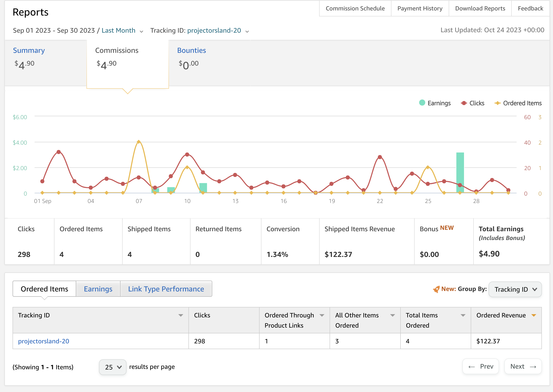This screenshot has width=553, height=392.
Task: Click the Total Earnings $4.90 value
Action: coord(489,254)
